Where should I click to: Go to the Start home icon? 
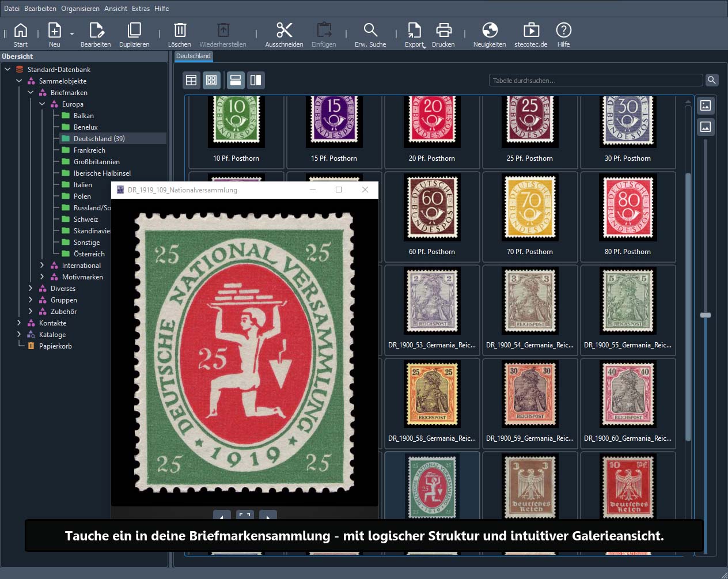pyautogui.click(x=20, y=35)
